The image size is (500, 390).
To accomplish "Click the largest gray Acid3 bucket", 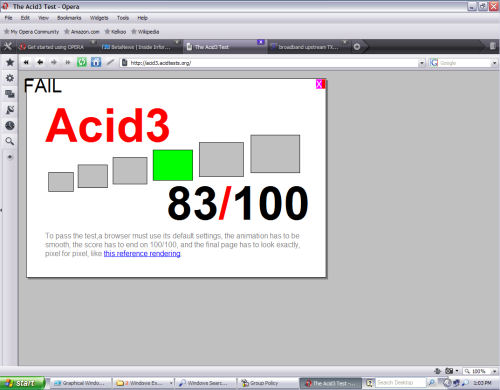I will [275, 154].
